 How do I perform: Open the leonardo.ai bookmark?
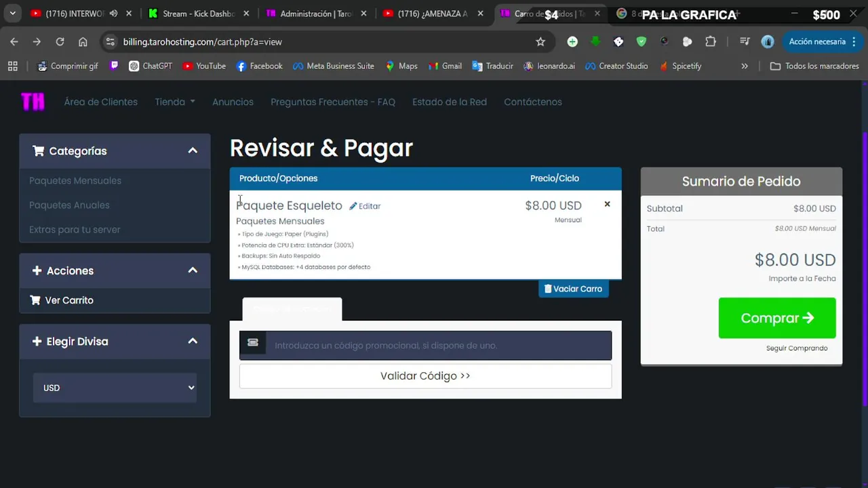click(x=549, y=66)
